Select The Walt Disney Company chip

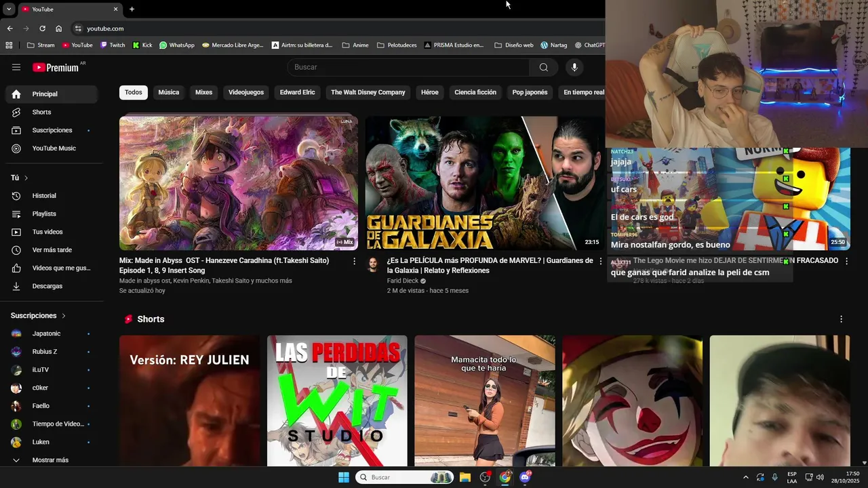click(x=368, y=92)
